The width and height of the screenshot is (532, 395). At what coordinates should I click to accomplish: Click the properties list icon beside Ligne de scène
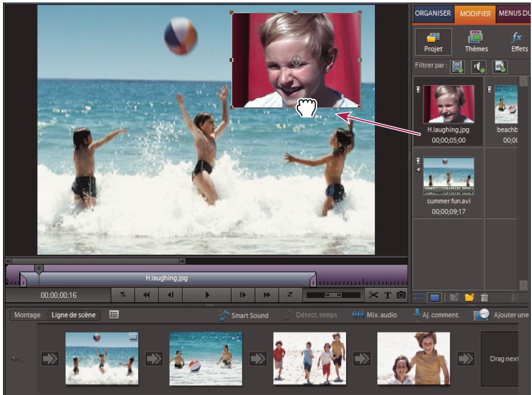(x=114, y=315)
